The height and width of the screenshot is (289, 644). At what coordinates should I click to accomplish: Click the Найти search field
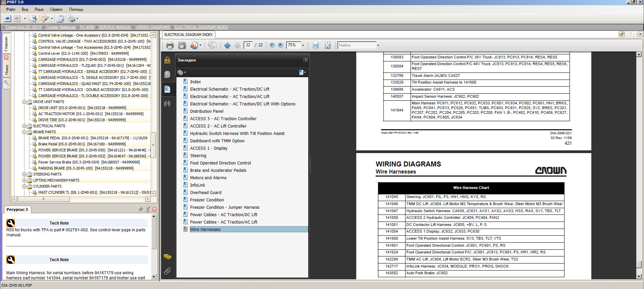click(357, 45)
